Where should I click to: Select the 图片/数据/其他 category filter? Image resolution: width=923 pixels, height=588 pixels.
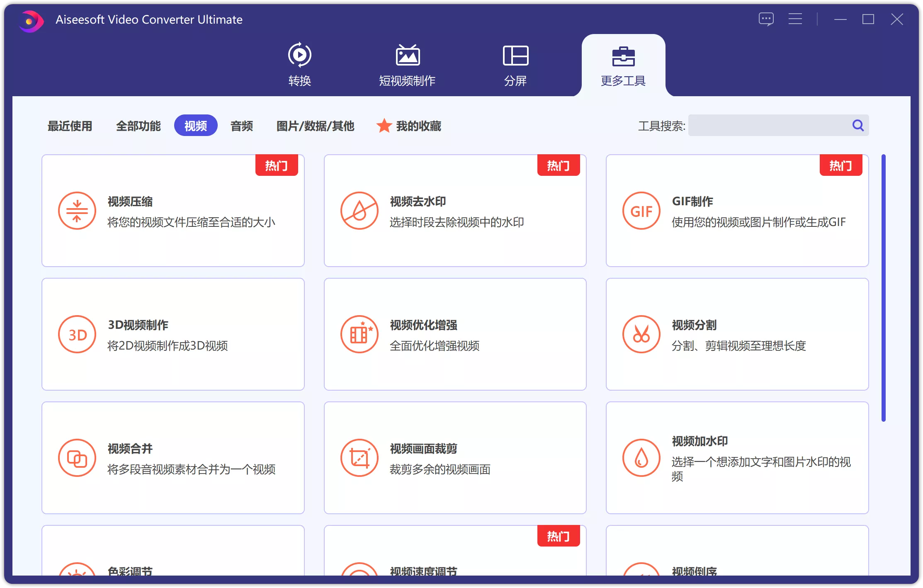(x=315, y=126)
